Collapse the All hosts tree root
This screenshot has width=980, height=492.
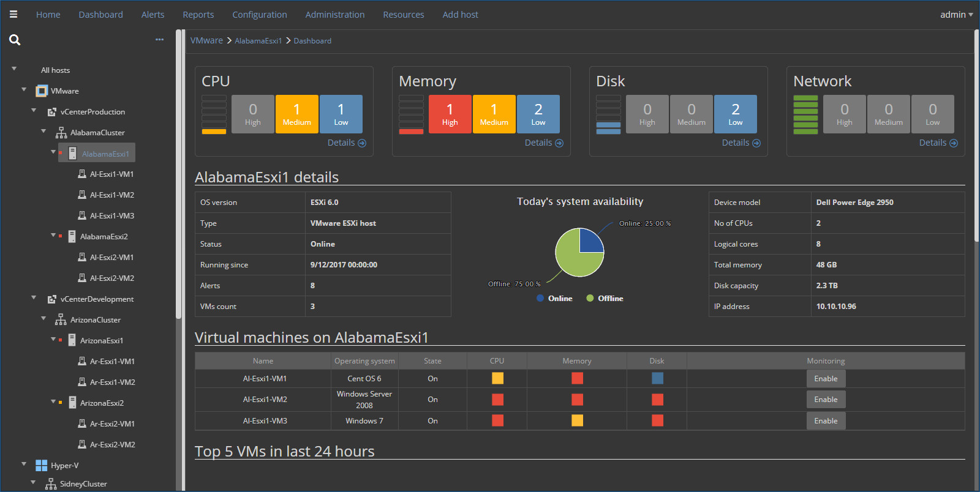[x=14, y=69]
